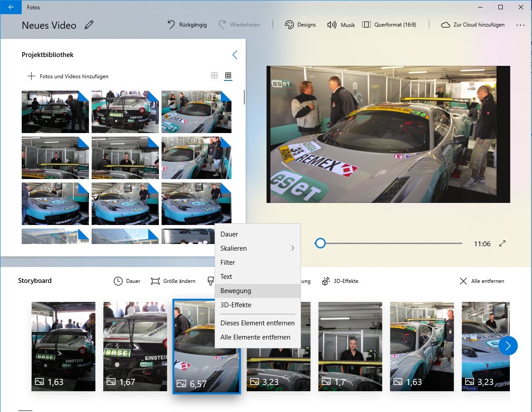Open the Musik options

click(341, 25)
